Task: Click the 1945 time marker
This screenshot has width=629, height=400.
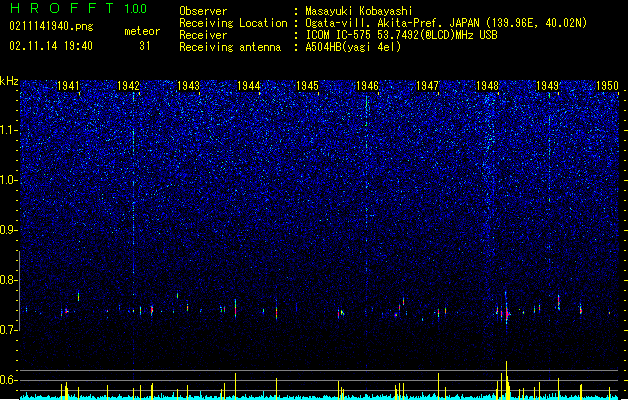Action: [308, 85]
